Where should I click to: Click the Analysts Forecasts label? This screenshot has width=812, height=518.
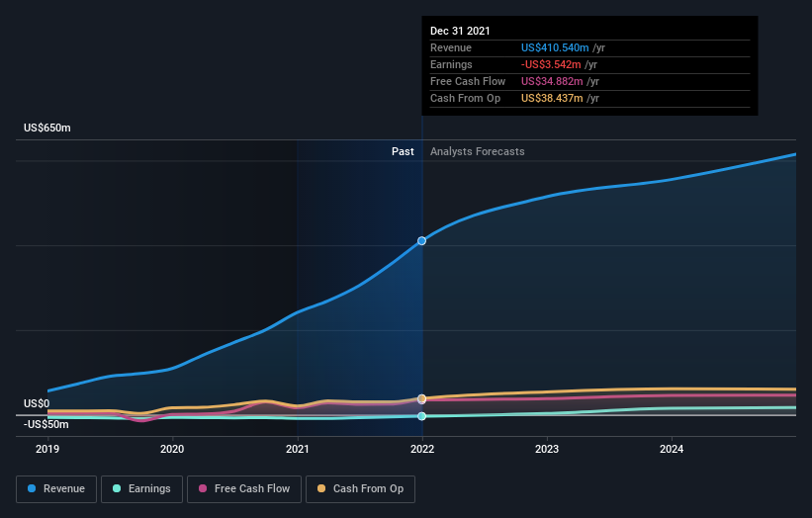[x=478, y=151]
